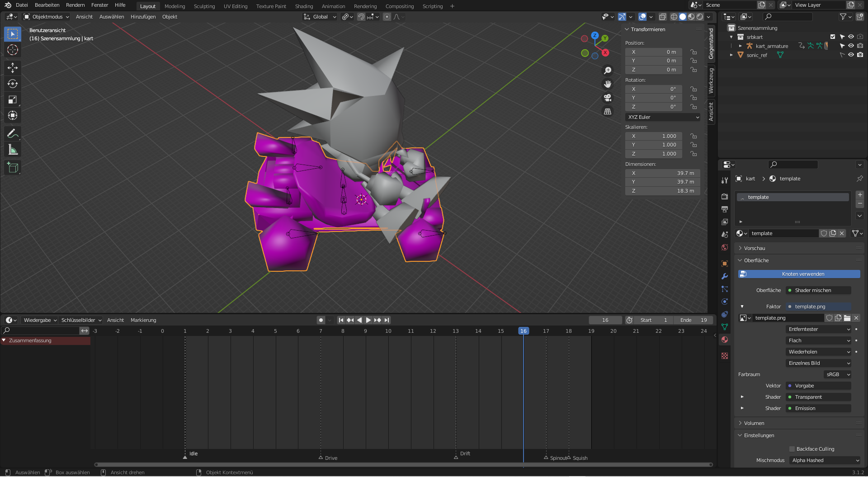
Task: Toggle visibility eye of srbkart collection
Action: 851,37
